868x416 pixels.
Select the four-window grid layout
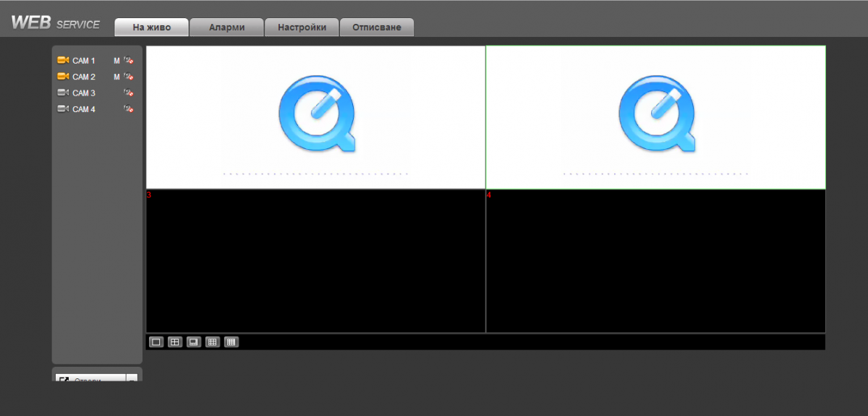pos(174,342)
